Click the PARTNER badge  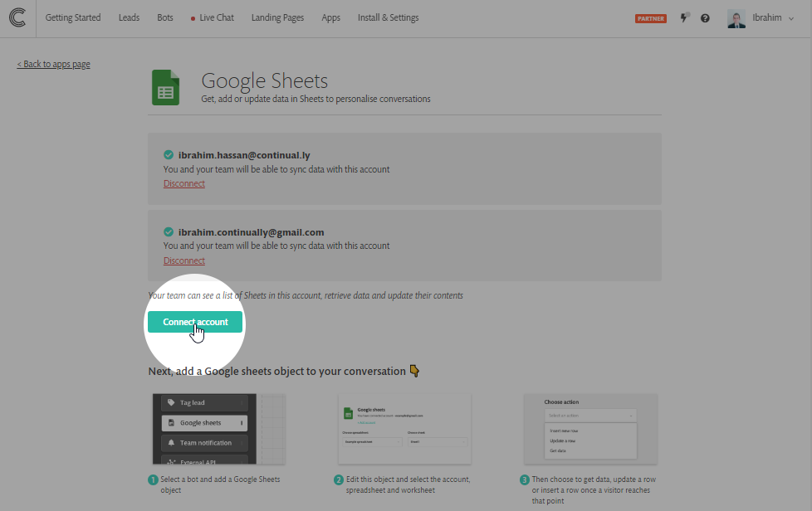pos(651,18)
